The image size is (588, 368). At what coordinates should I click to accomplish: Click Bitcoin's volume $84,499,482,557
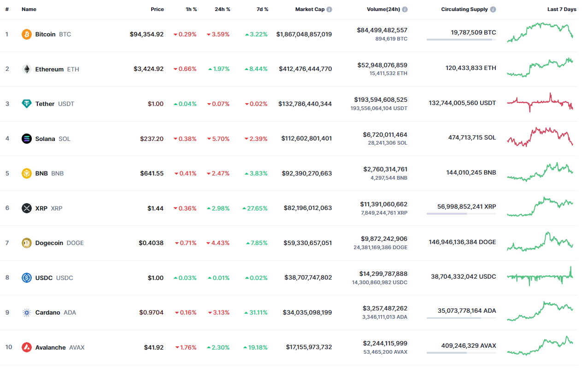point(382,30)
